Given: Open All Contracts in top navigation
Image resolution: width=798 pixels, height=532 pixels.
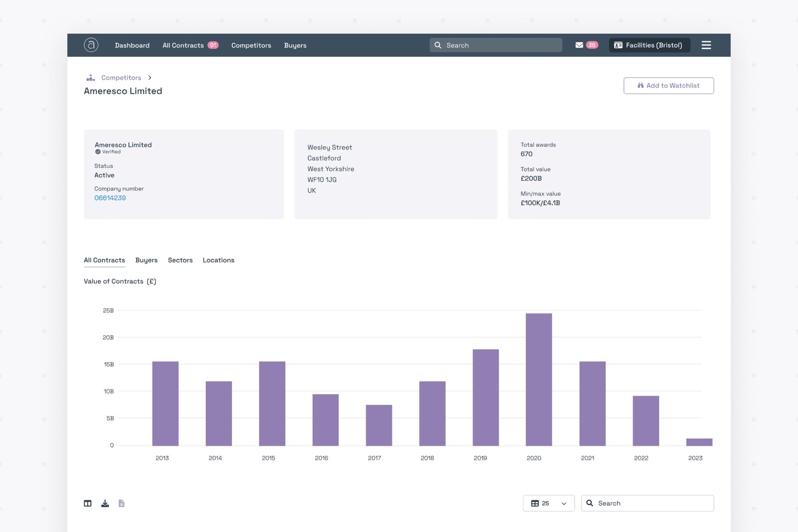Looking at the screenshot, I should coord(183,45).
